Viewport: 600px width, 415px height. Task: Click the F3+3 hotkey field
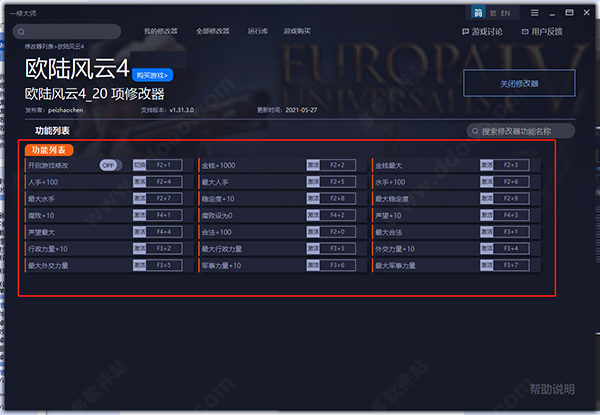(x=338, y=249)
